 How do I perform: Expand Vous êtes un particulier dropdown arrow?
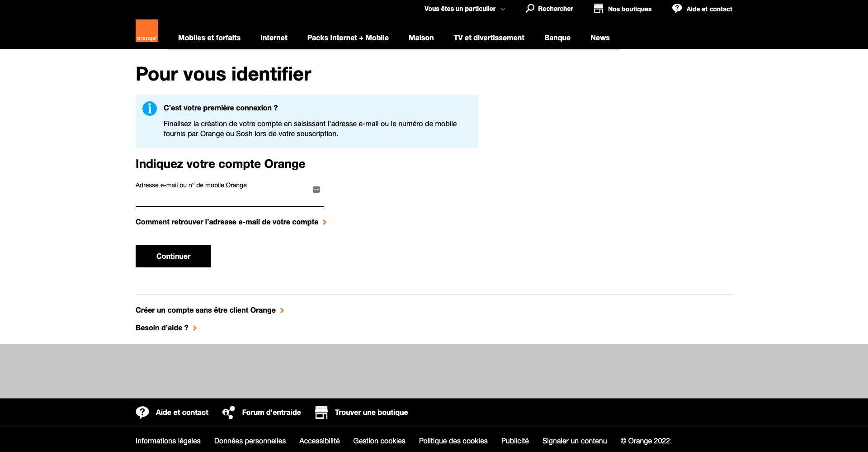(503, 9)
